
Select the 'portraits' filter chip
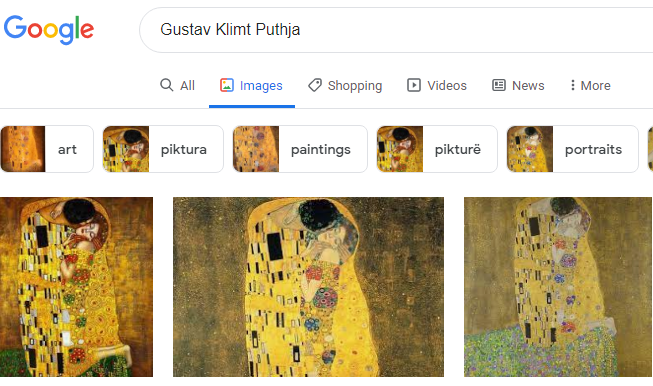tap(573, 149)
